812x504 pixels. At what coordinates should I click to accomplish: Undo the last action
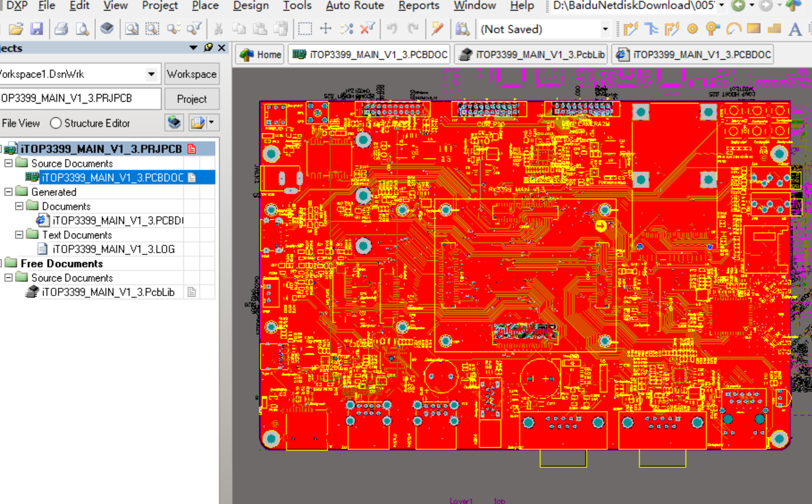[x=392, y=29]
